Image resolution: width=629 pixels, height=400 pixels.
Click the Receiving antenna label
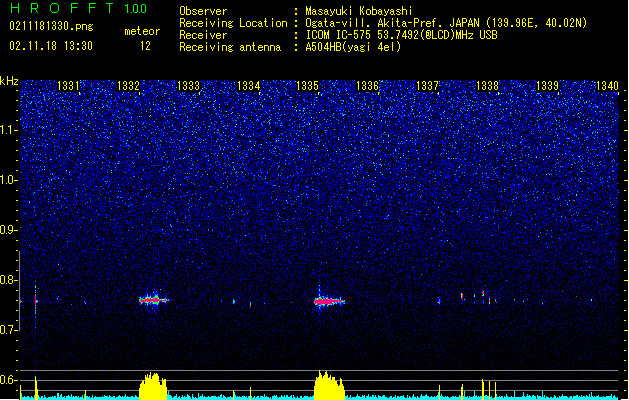(230, 47)
